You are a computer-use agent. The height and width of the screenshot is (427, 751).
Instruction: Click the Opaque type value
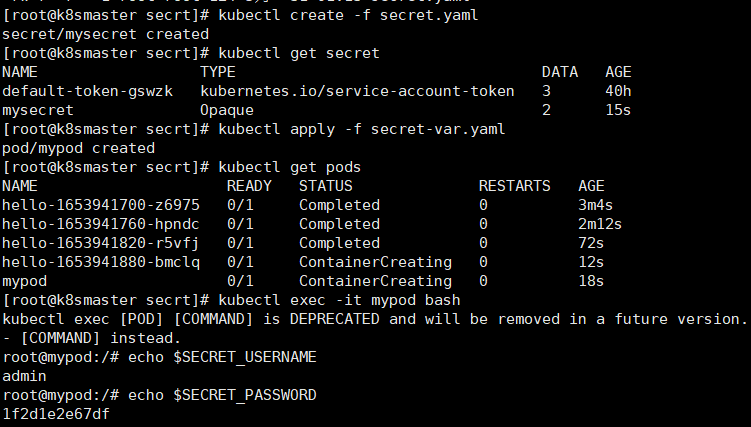click(x=227, y=110)
